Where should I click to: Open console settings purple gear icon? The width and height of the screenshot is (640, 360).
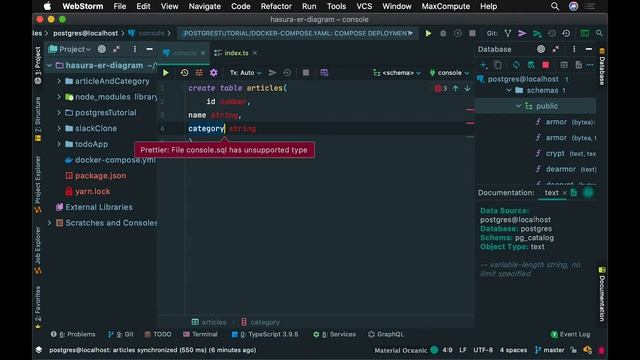213,73
